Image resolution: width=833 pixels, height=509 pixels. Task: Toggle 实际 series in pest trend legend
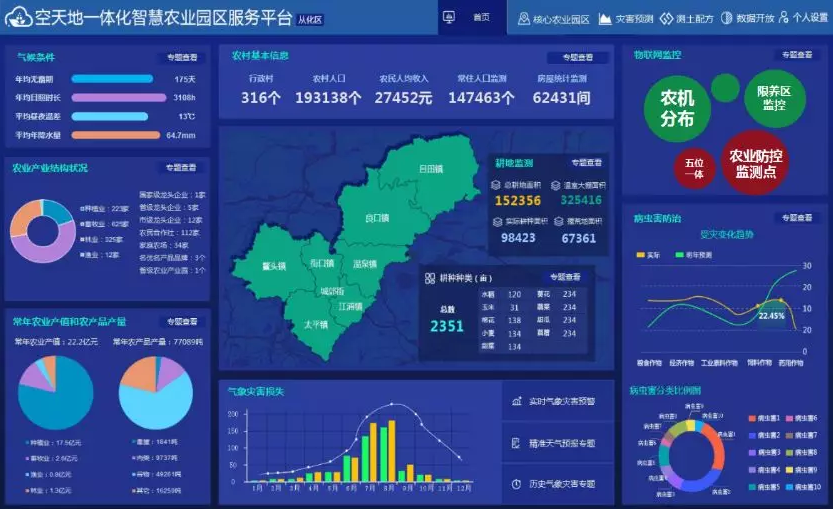tap(641, 255)
